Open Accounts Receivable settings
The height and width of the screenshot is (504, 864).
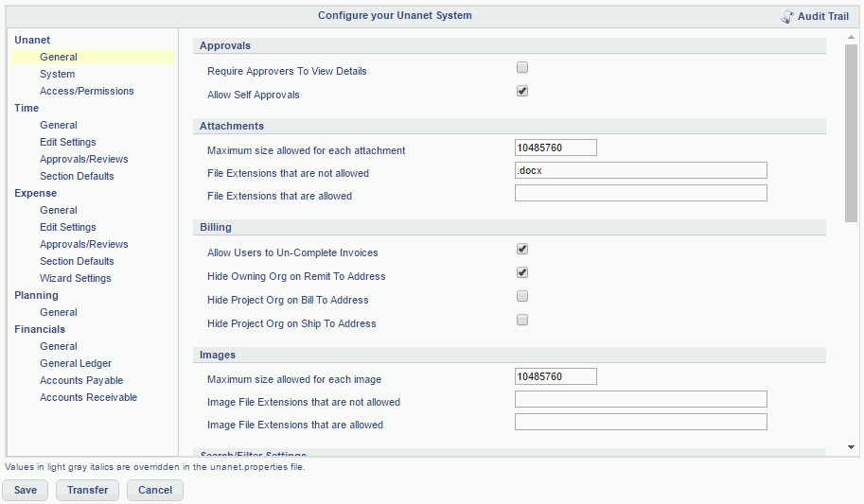click(x=88, y=398)
